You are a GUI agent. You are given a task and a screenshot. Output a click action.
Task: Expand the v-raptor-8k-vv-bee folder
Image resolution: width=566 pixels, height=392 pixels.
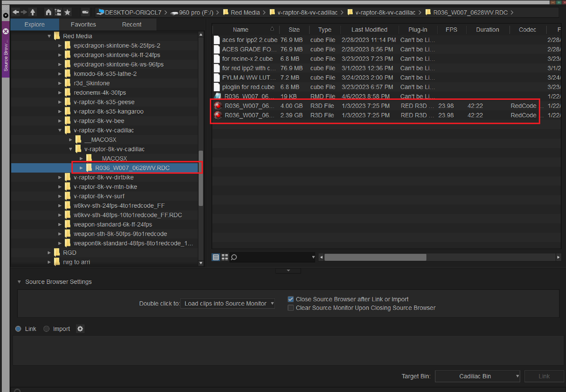click(60, 121)
